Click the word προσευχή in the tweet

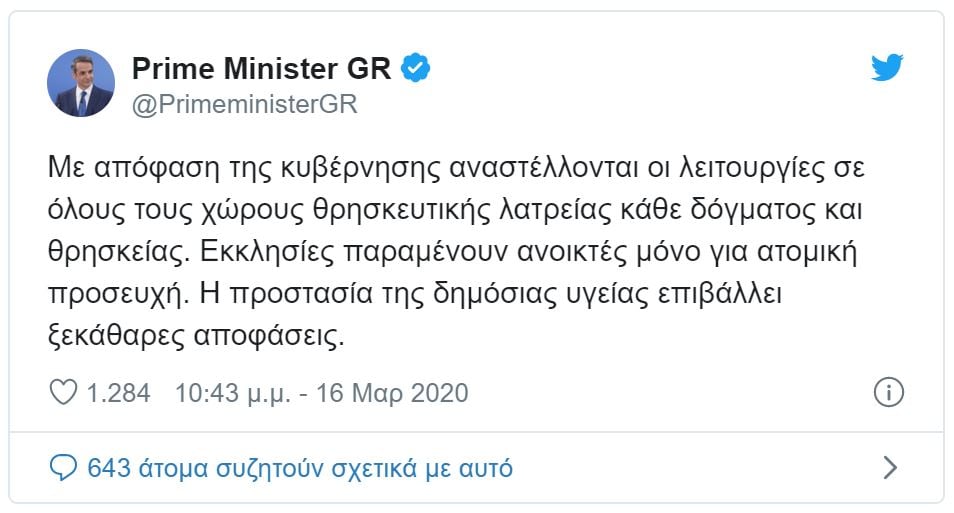pos(117,294)
